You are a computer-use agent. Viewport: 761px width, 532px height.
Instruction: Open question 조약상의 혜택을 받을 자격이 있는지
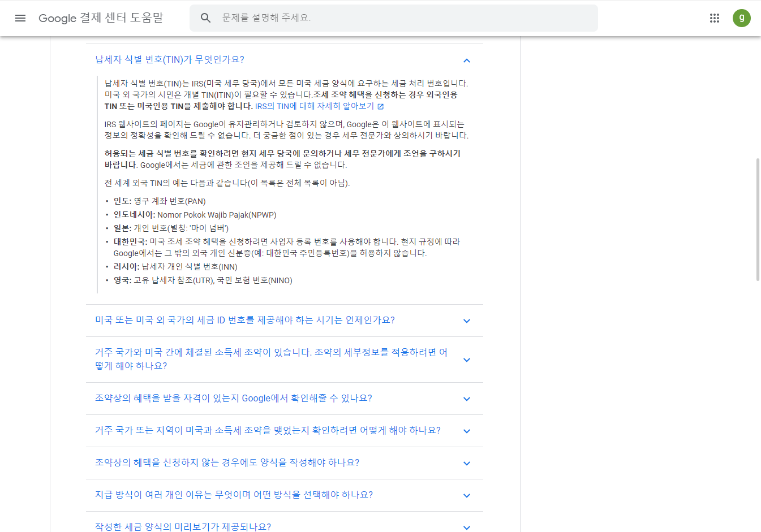(x=234, y=398)
